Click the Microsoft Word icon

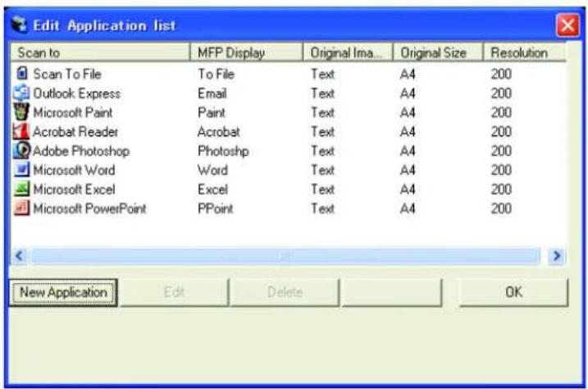(21, 170)
